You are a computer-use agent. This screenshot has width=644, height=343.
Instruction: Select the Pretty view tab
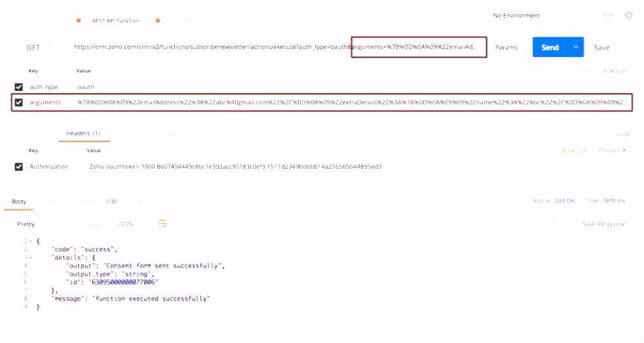click(26, 224)
